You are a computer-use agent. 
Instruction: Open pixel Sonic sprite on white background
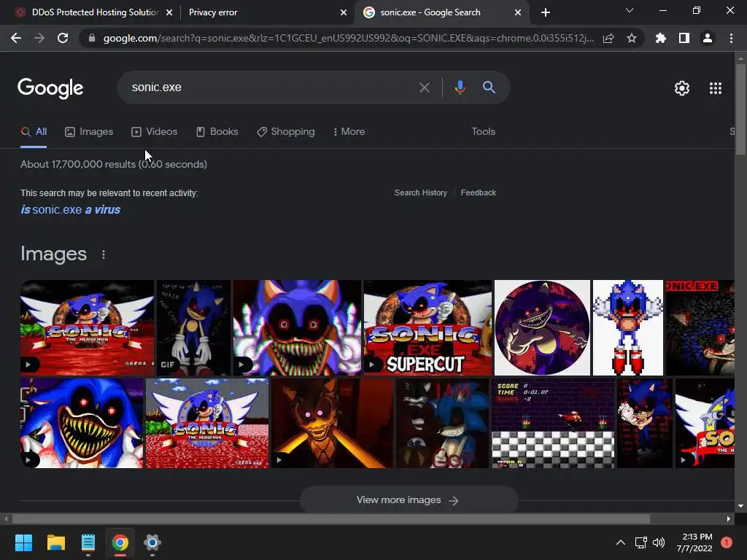(x=628, y=327)
